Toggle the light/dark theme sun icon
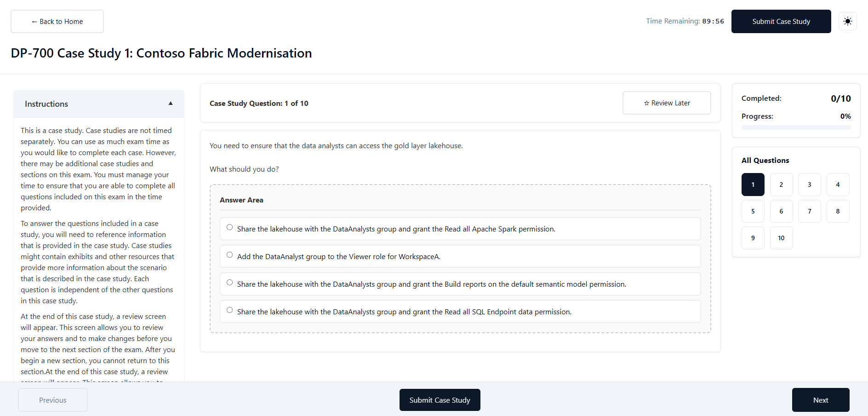The image size is (868, 416). point(848,21)
